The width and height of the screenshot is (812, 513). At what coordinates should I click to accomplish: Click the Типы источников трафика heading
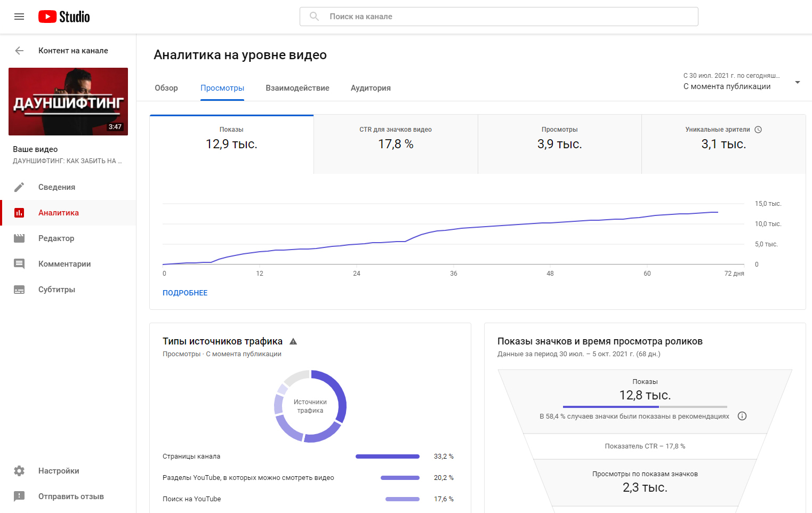pos(222,341)
